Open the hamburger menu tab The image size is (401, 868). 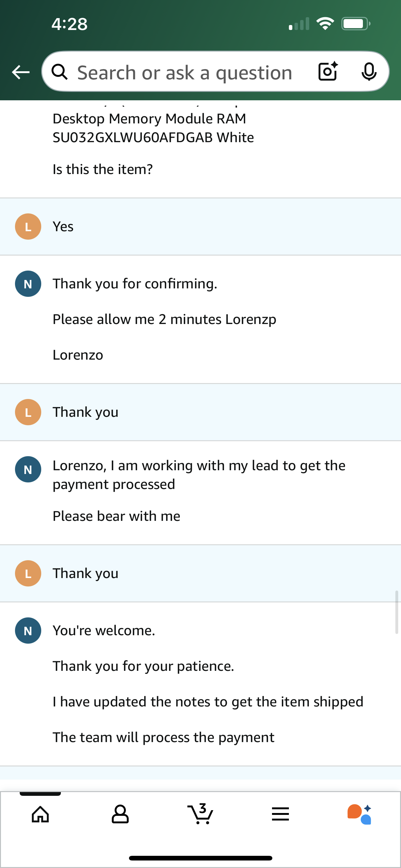(x=280, y=815)
